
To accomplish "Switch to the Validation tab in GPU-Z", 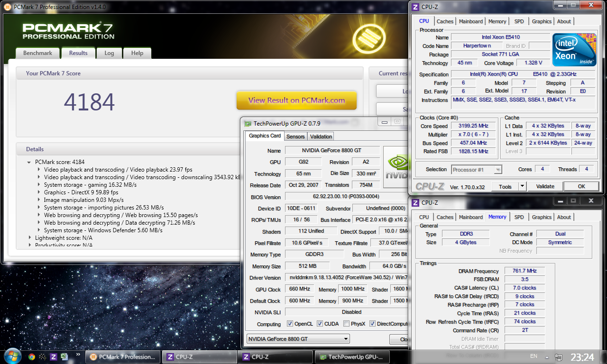I will coord(321,136).
